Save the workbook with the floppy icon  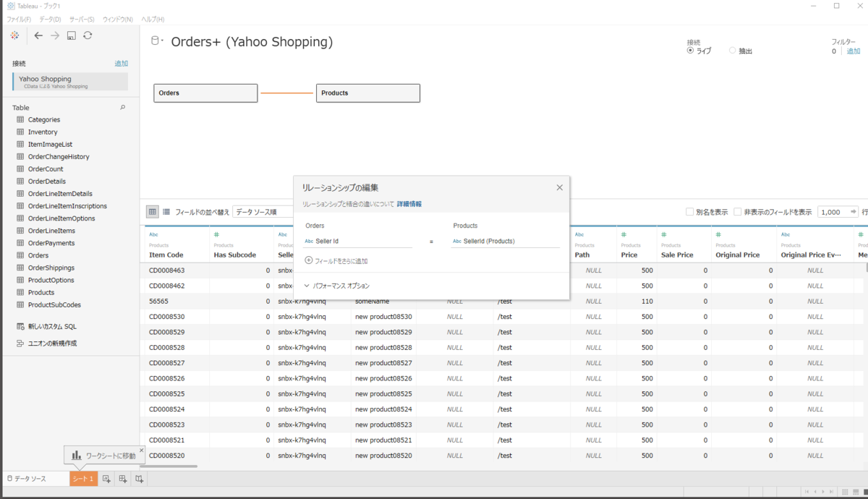tap(71, 35)
